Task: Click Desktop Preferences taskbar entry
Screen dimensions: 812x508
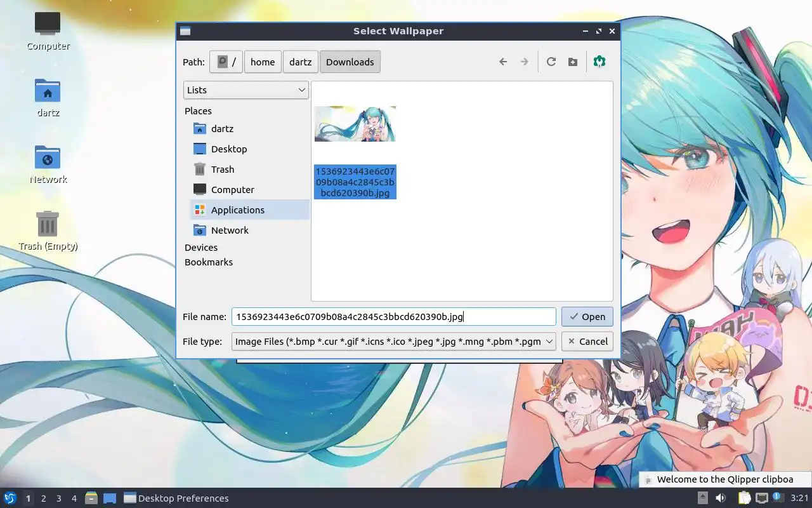Action: tap(176, 498)
